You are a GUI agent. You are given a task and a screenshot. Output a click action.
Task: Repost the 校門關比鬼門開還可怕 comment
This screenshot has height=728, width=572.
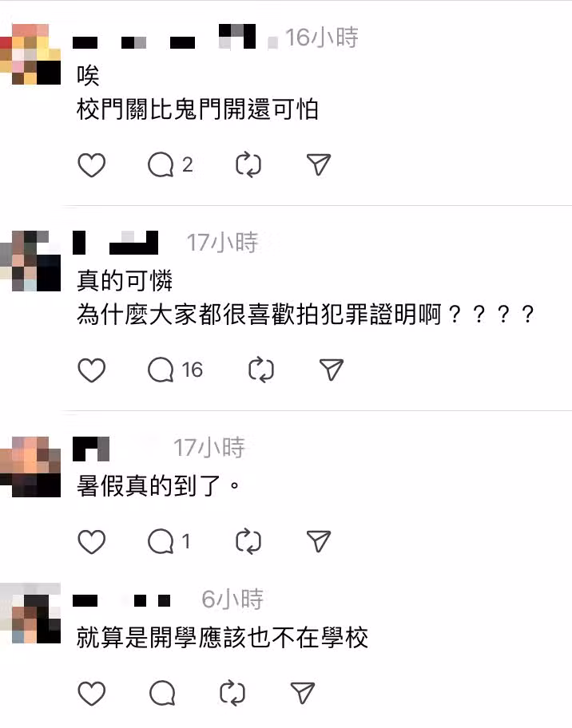248,164
